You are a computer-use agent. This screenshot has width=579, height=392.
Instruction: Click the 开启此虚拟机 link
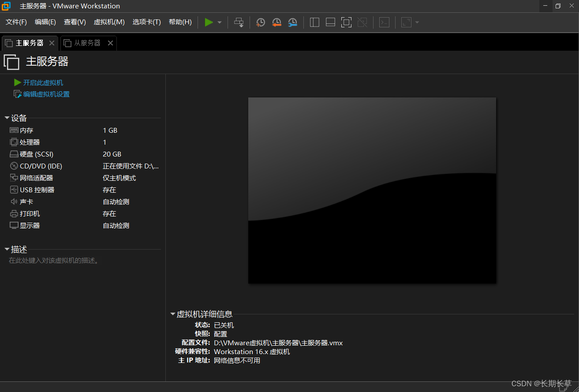43,82
